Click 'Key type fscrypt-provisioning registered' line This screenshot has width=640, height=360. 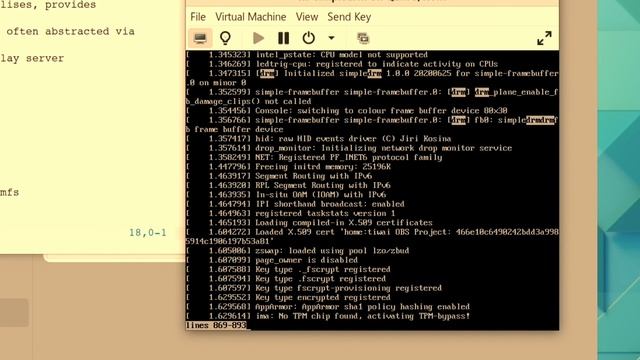314,288
